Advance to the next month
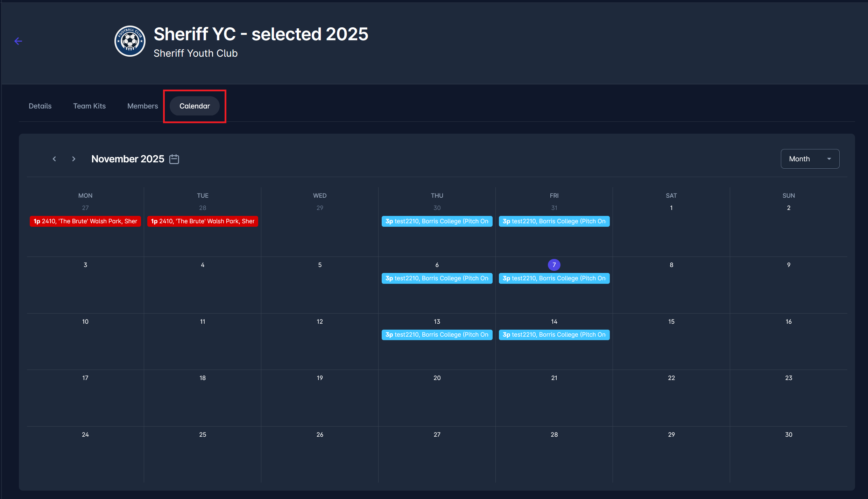The image size is (868, 499). coord(73,159)
